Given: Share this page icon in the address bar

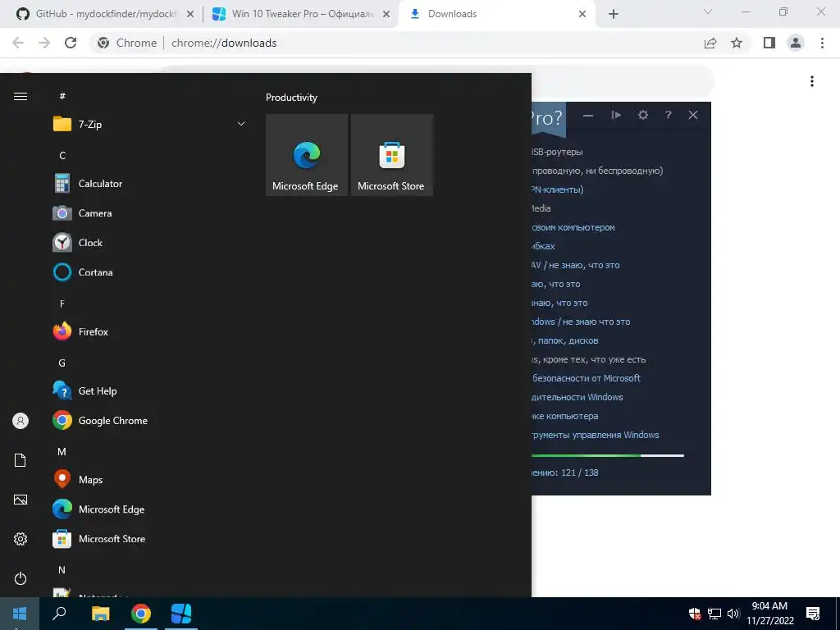Looking at the screenshot, I should tap(710, 43).
